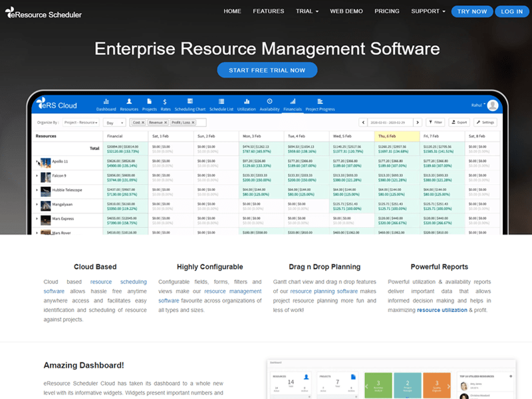Open the SUPPORT dropdown menu
This screenshot has height=399, width=532.
point(428,11)
